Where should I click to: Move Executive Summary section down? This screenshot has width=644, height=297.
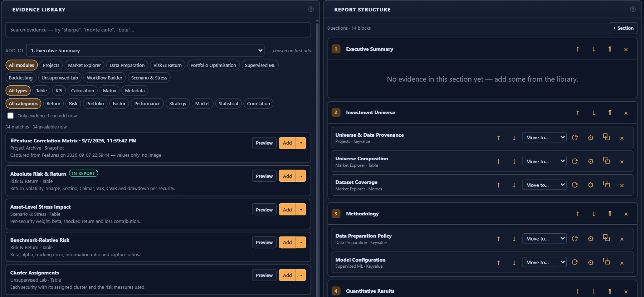tap(594, 49)
